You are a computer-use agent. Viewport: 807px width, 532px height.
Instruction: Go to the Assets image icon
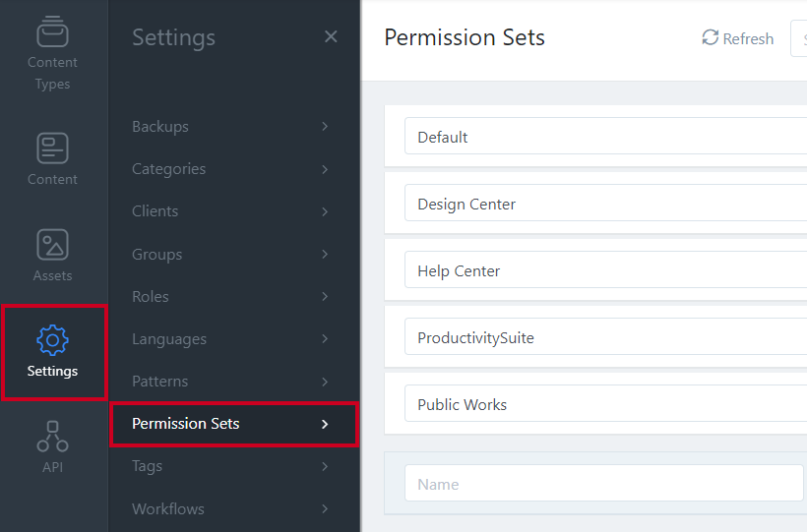point(52,245)
